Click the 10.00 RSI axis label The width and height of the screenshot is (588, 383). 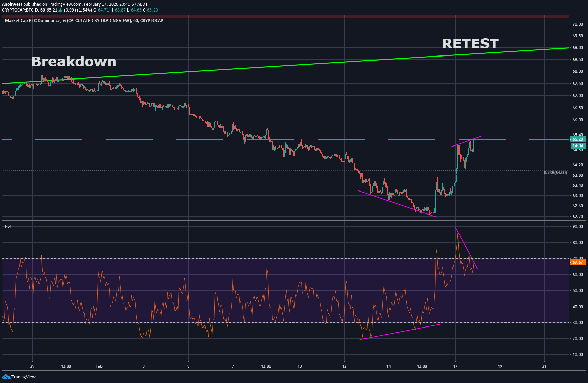[578, 355]
